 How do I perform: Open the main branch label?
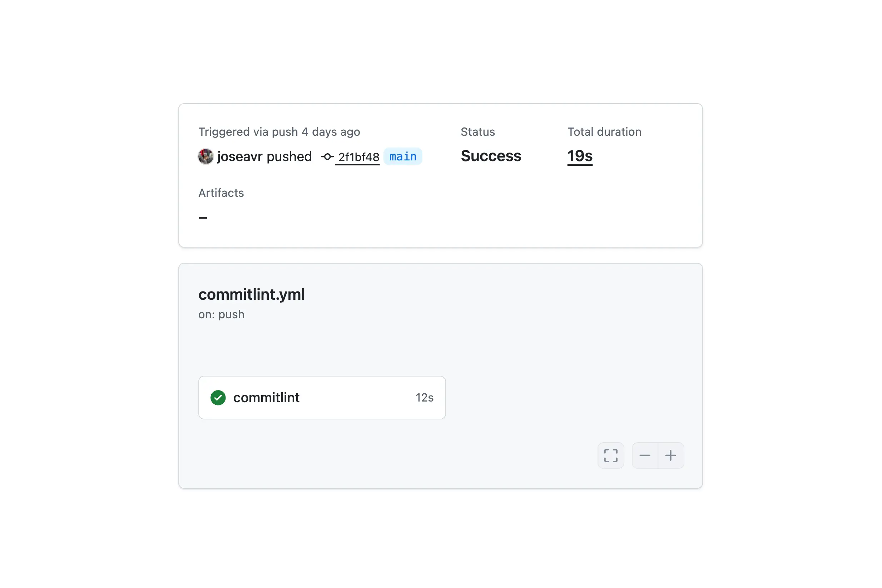point(402,156)
